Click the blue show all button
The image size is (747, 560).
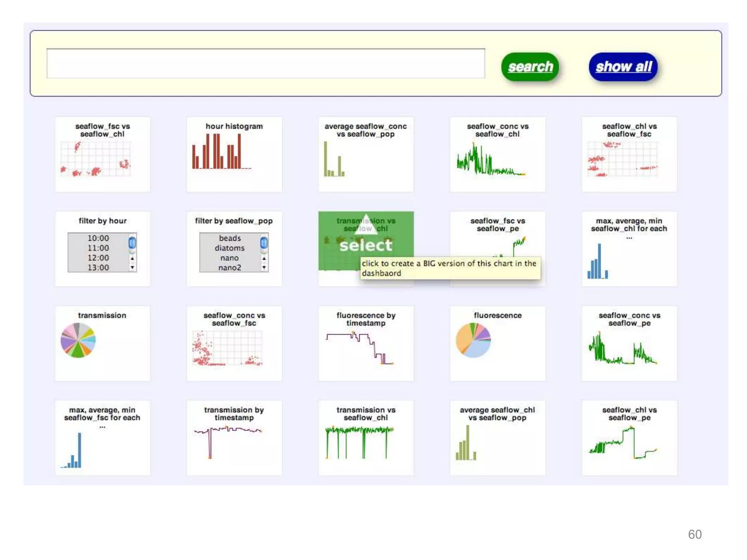coord(623,67)
